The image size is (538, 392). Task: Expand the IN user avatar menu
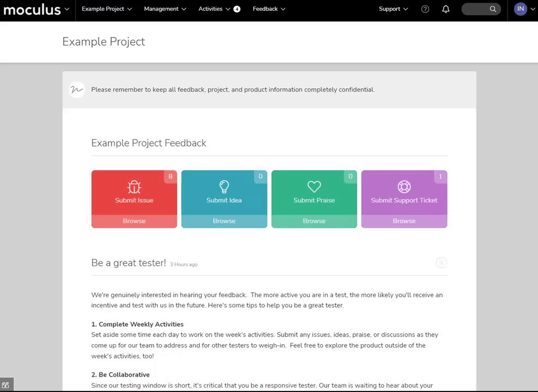click(524, 9)
